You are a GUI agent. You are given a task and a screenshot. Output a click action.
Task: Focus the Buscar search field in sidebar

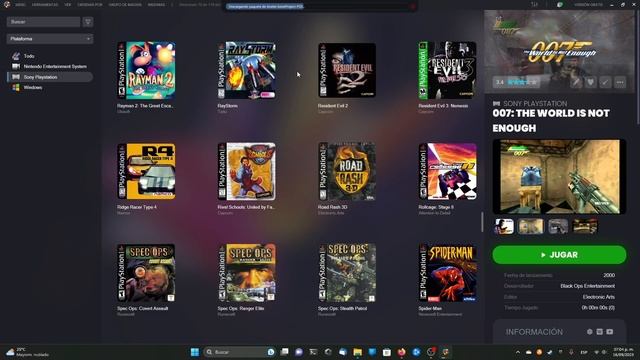coord(43,22)
